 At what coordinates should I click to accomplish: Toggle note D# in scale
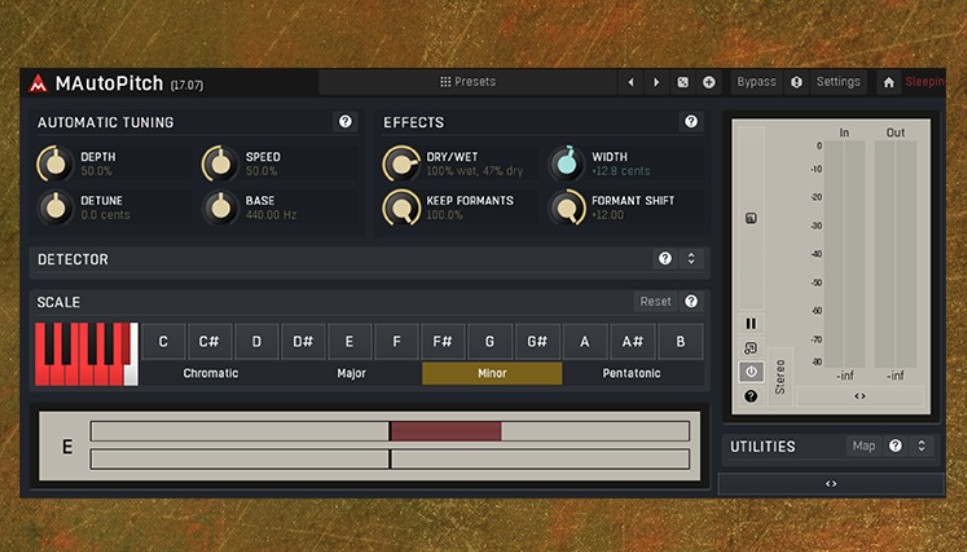pyautogui.click(x=303, y=342)
